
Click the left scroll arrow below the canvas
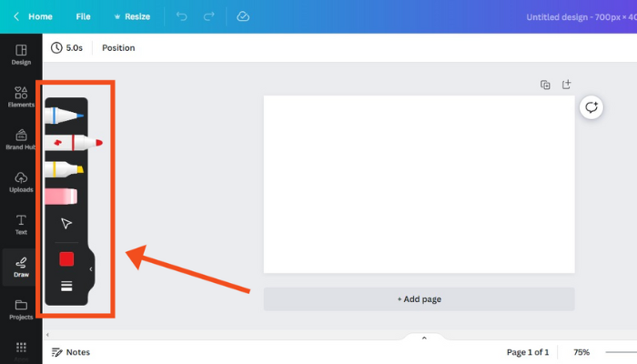coord(47,335)
